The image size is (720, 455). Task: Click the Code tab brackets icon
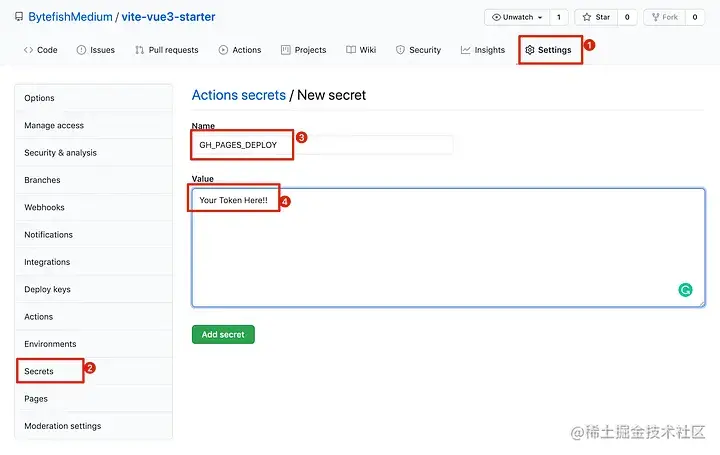28,50
